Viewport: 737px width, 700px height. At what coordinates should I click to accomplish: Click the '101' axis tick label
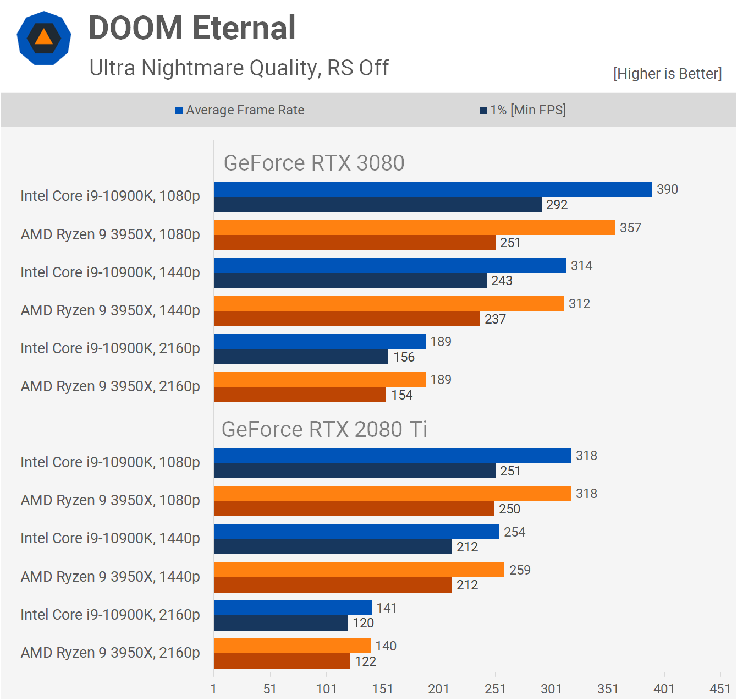pyautogui.click(x=326, y=689)
